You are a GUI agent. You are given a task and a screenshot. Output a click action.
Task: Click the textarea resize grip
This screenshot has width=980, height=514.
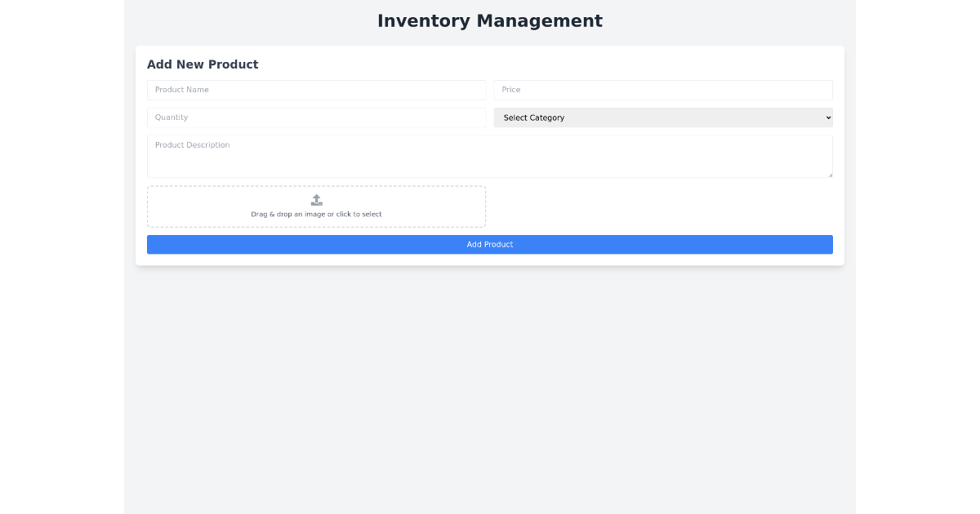coord(830,175)
